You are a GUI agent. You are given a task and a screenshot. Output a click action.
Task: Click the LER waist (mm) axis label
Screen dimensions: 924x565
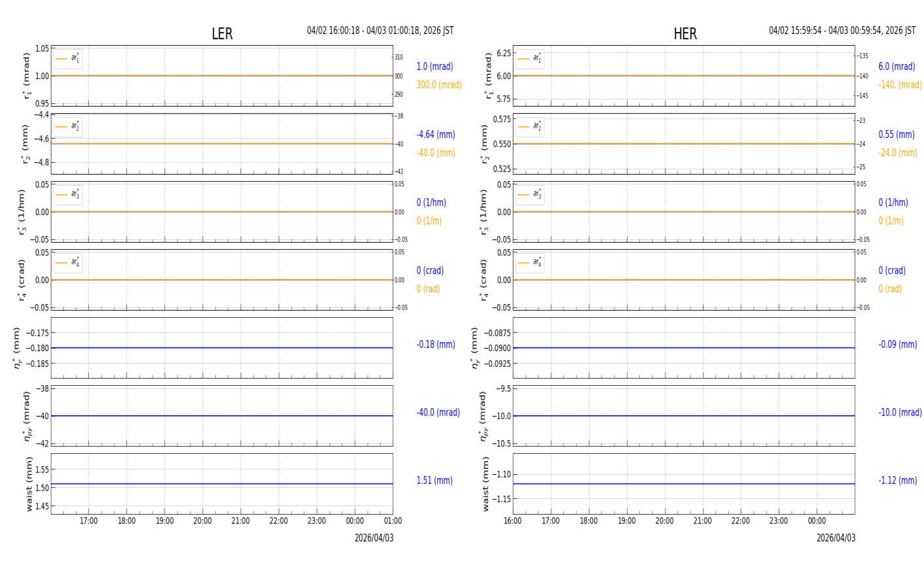point(29,484)
